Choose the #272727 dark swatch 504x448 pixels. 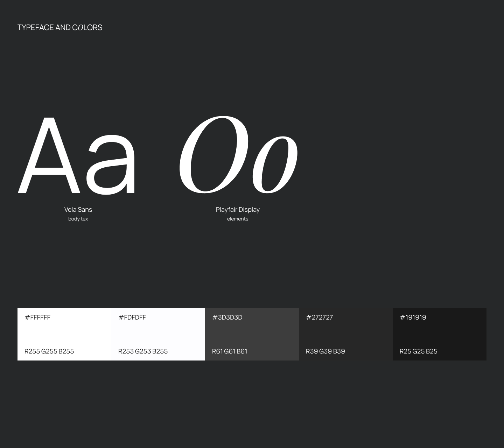(346, 334)
